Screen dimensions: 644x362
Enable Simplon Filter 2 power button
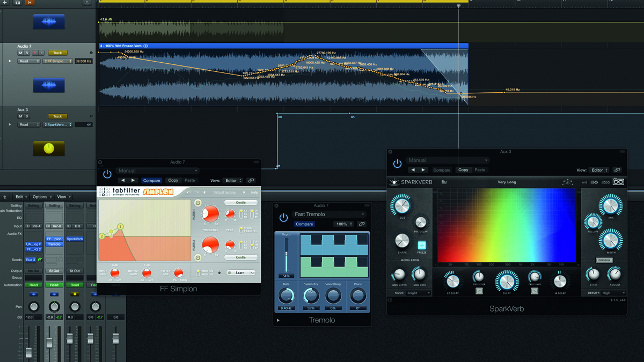point(198,258)
